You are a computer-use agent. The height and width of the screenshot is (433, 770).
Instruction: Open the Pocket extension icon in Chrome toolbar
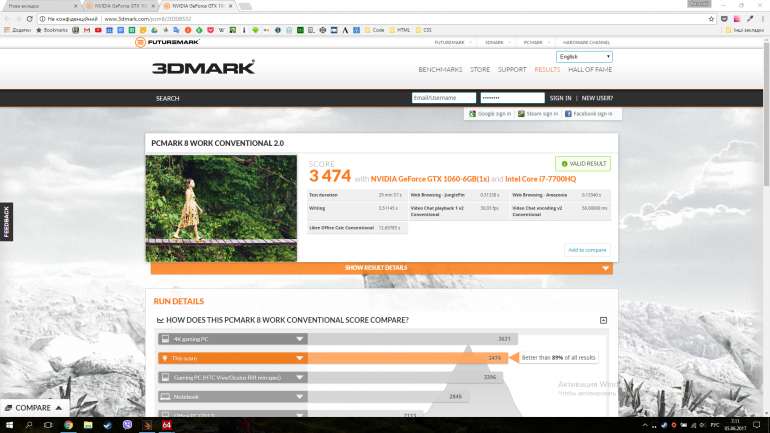coord(724,19)
